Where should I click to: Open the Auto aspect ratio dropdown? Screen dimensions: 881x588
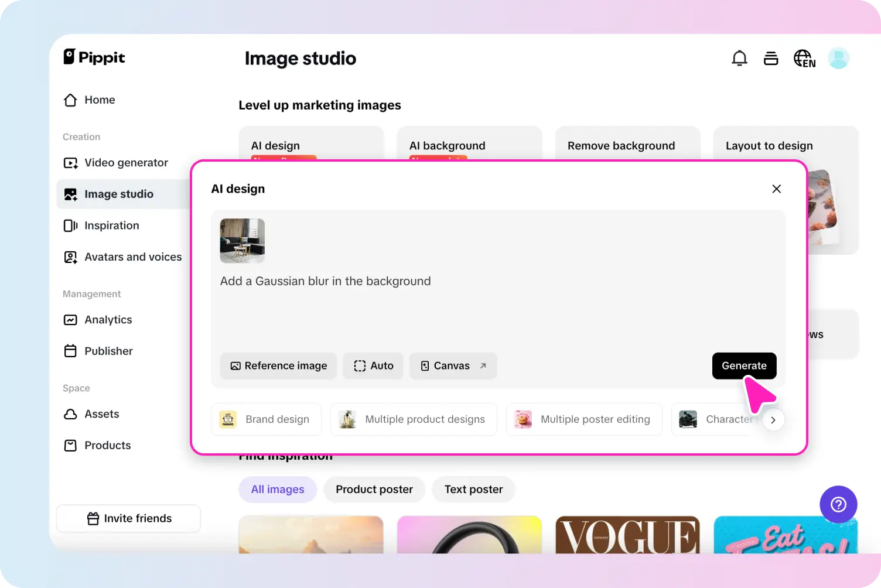(373, 365)
